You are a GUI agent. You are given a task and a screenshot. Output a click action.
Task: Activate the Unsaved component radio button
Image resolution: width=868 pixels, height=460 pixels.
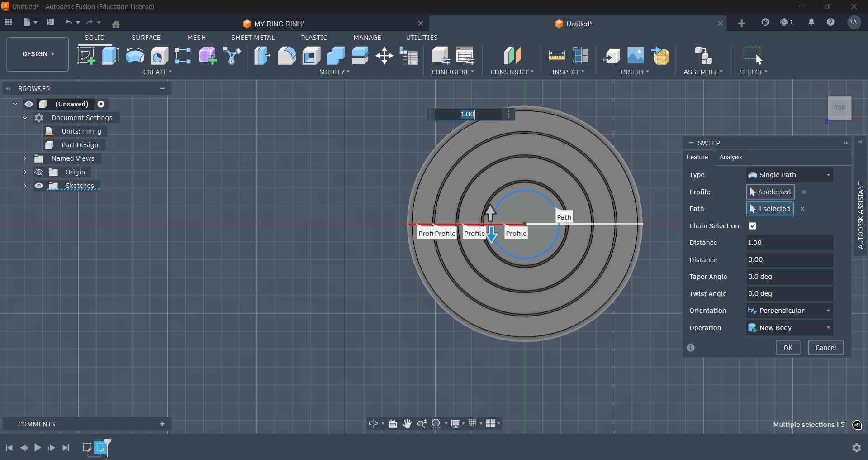101,104
